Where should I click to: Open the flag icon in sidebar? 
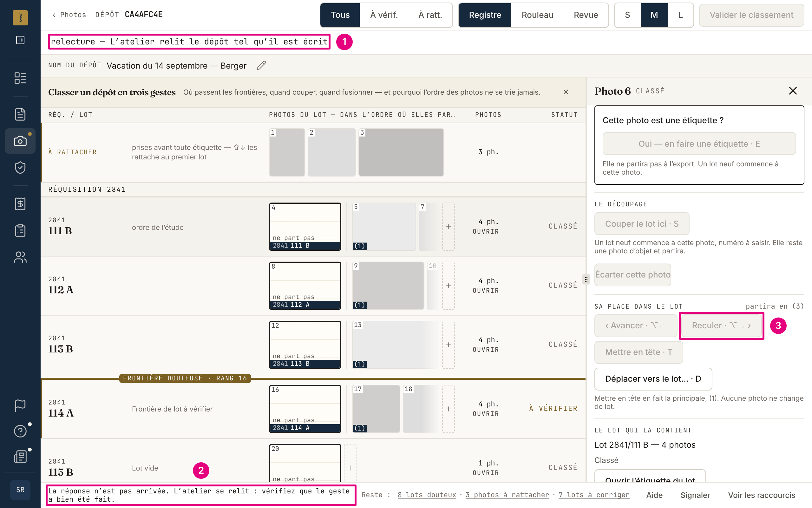20,405
